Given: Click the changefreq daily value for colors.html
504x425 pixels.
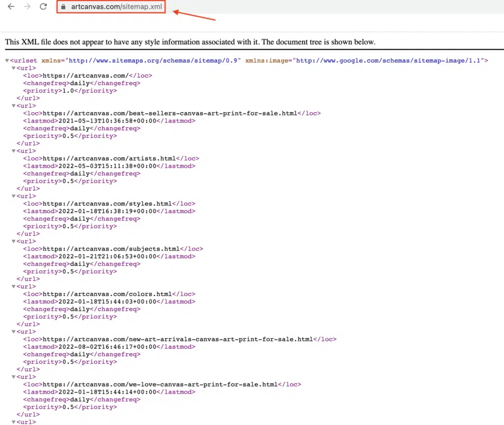Looking at the screenshot, I should click(x=80, y=309).
